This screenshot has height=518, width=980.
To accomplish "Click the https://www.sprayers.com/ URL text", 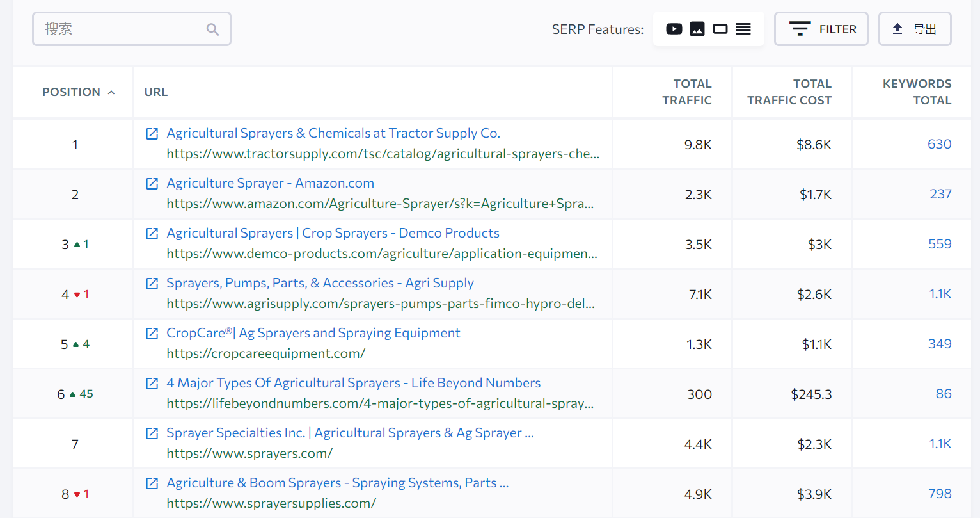I will pos(249,453).
